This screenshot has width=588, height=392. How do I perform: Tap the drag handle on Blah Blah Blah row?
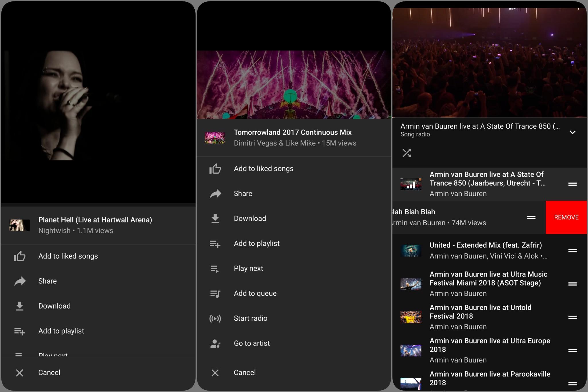[531, 218]
